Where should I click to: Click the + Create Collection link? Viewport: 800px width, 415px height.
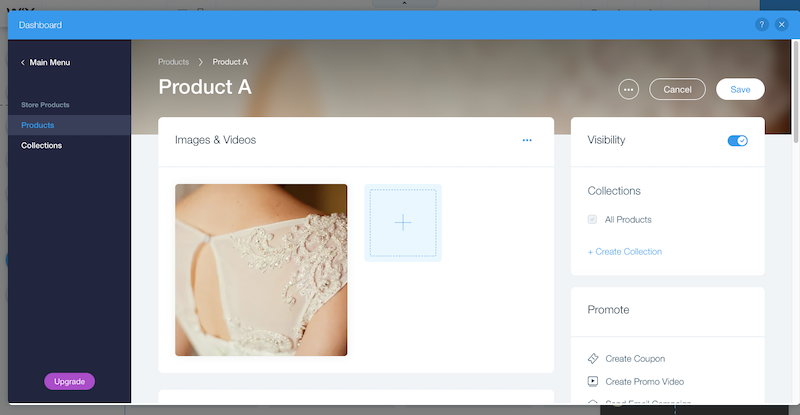(625, 251)
